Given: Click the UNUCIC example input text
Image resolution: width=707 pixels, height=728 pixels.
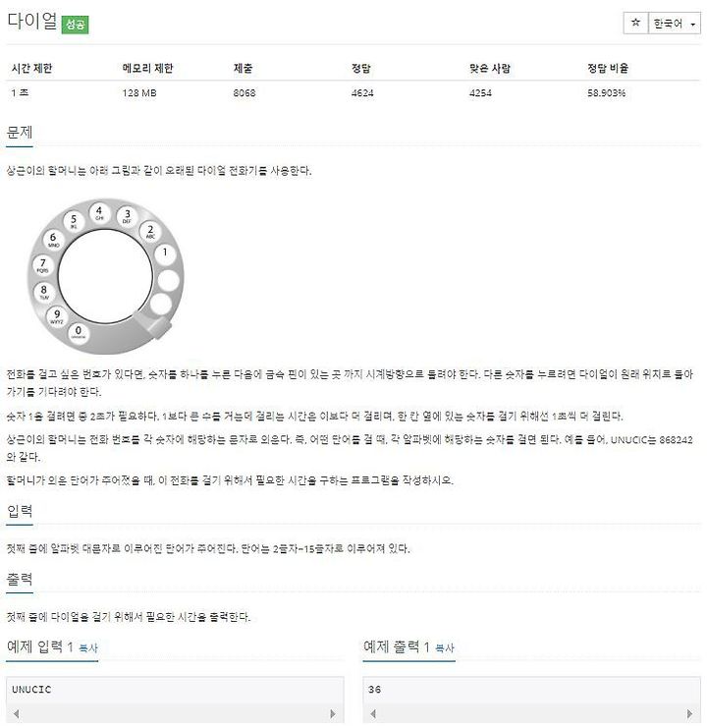Looking at the screenshot, I should pos(31,689).
